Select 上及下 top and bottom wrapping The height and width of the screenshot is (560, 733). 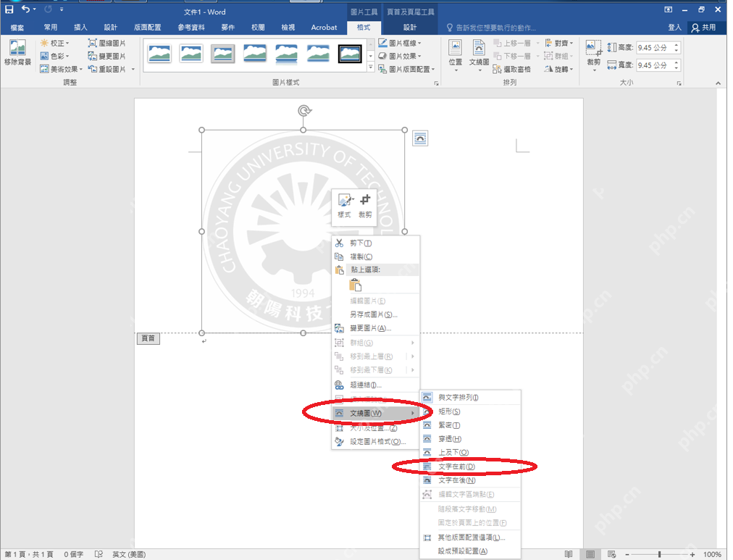click(470, 453)
